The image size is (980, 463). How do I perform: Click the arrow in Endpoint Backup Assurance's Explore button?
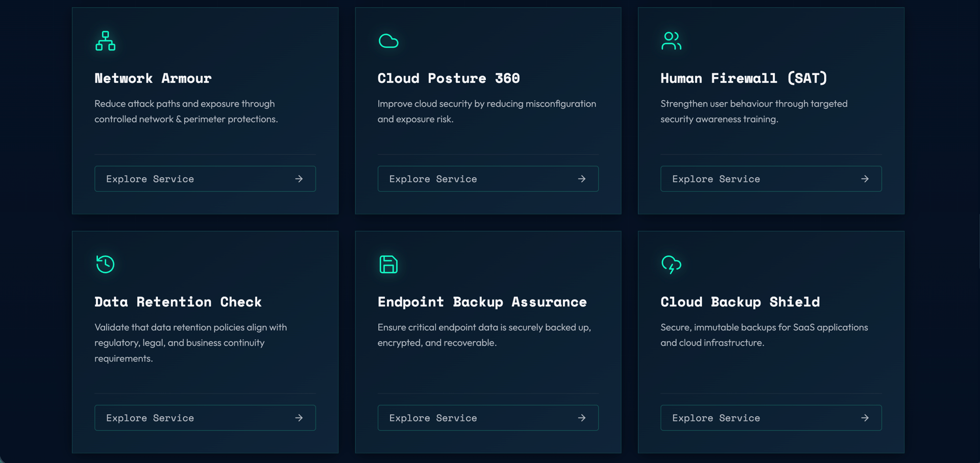pyautogui.click(x=582, y=418)
